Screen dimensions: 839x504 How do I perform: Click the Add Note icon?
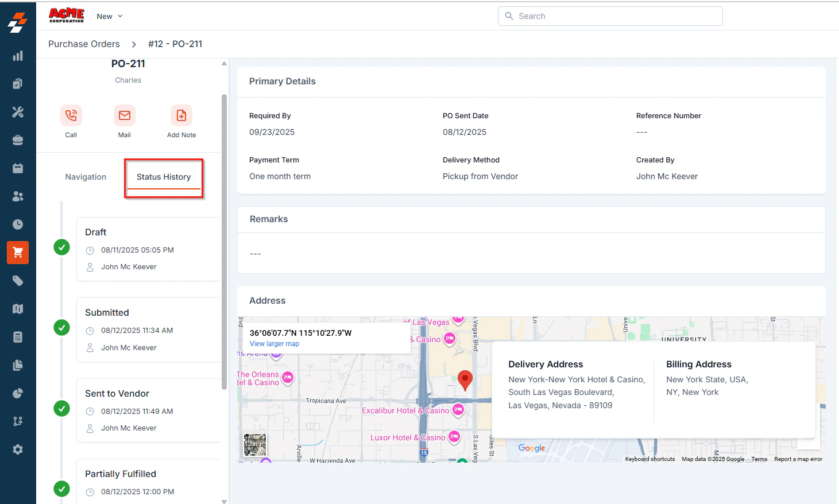pyautogui.click(x=181, y=115)
